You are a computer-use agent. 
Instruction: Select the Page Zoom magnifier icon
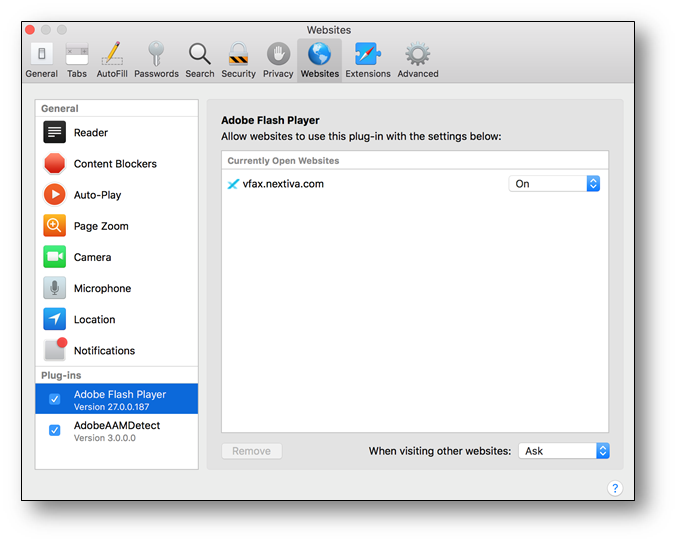click(x=54, y=226)
